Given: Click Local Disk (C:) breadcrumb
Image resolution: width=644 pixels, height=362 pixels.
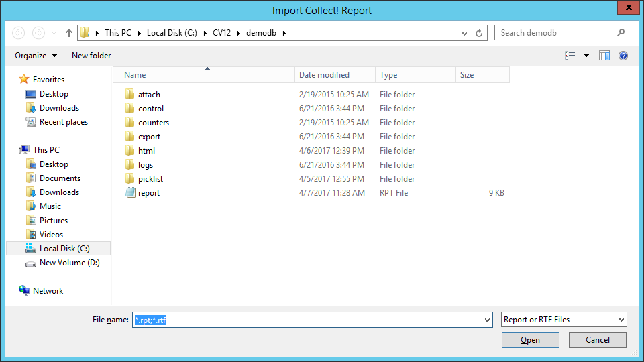Looking at the screenshot, I should pyautogui.click(x=172, y=33).
